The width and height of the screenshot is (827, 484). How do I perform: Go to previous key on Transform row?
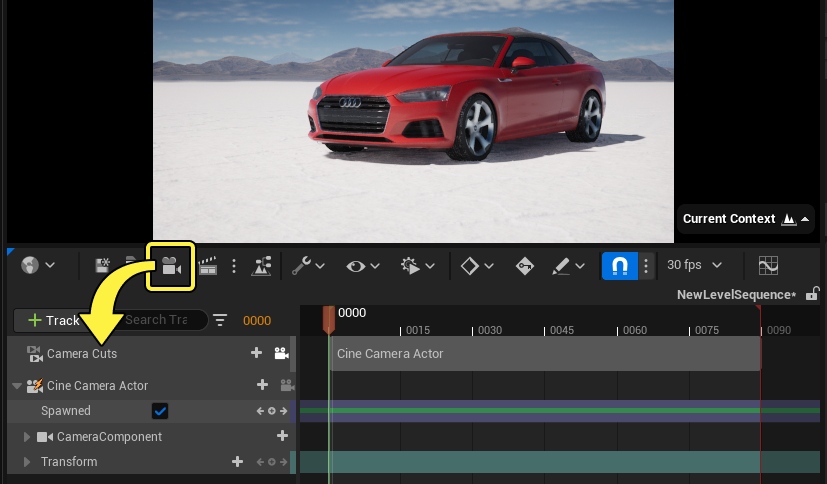(260, 462)
